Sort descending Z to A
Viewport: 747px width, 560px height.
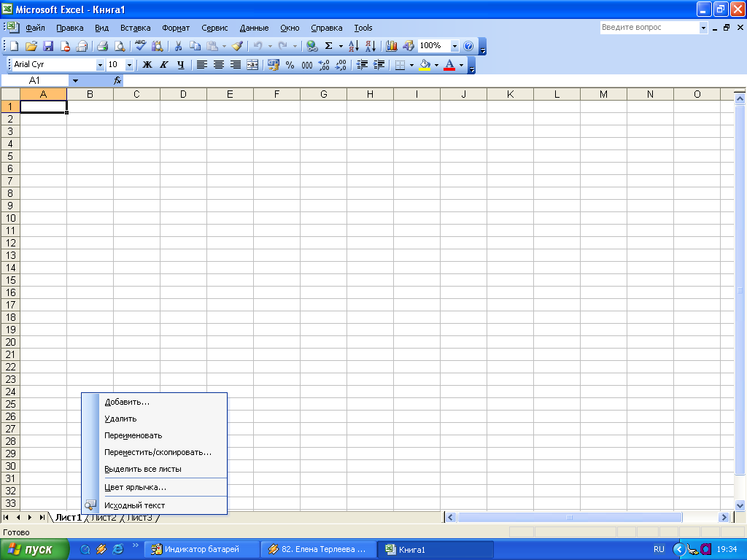pos(371,46)
